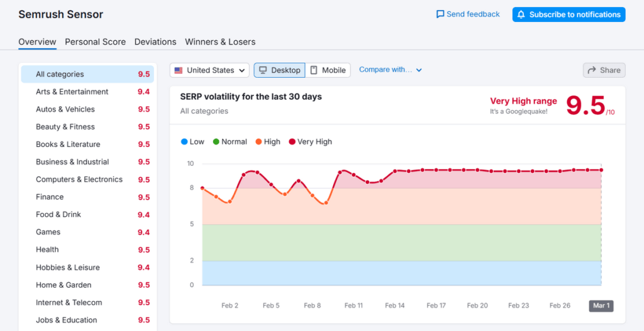Open the Overview tab
The height and width of the screenshot is (331, 644).
pyautogui.click(x=37, y=42)
